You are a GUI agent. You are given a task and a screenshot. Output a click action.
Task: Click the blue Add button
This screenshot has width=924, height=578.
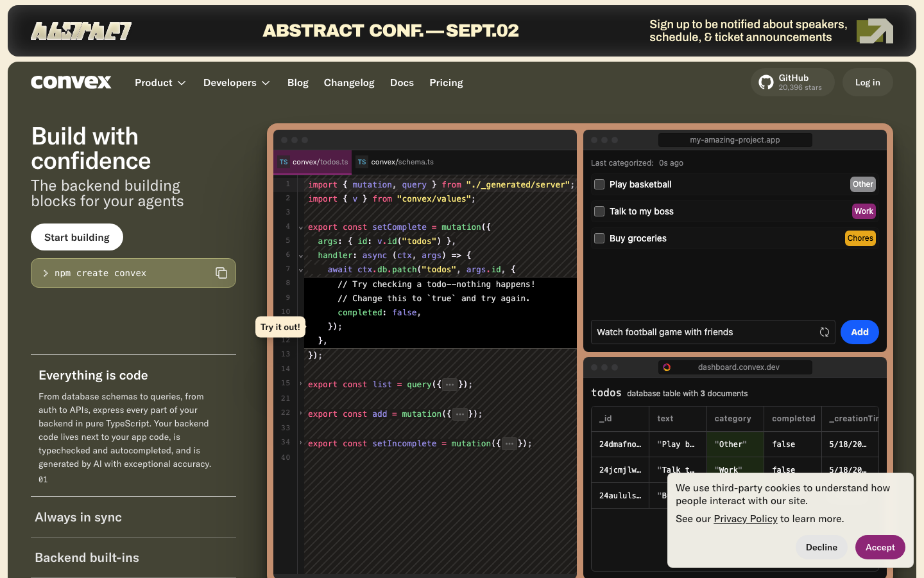point(860,332)
